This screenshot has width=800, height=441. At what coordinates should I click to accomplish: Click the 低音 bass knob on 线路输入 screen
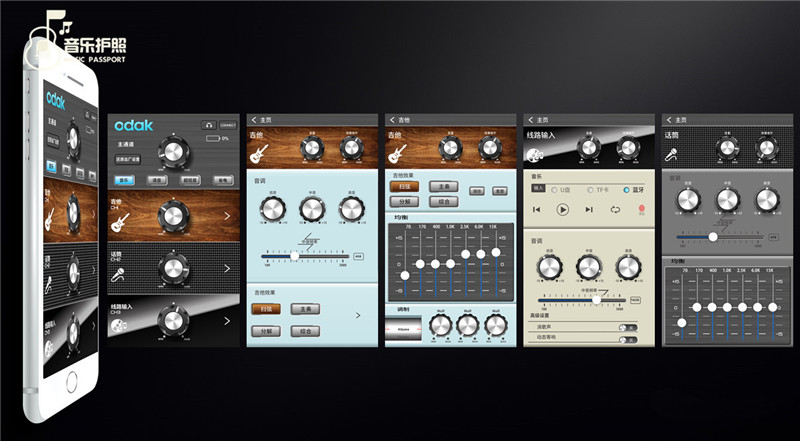tap(549, 267)
